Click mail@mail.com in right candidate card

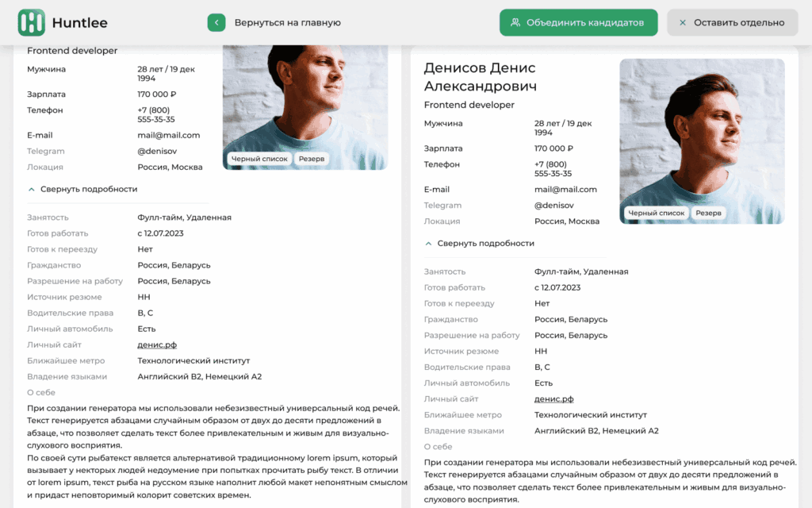click(x=565, y=189)
